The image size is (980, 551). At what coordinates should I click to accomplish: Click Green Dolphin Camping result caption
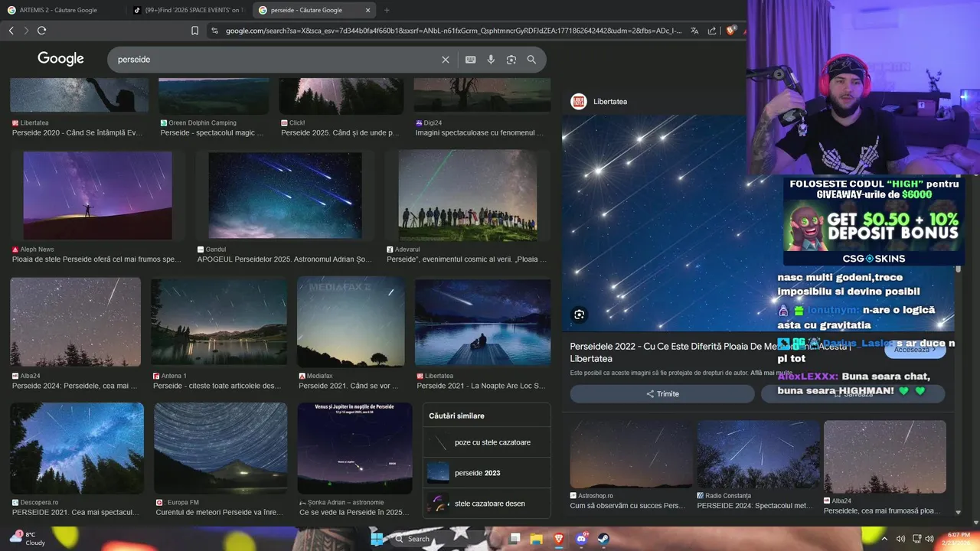212,132
